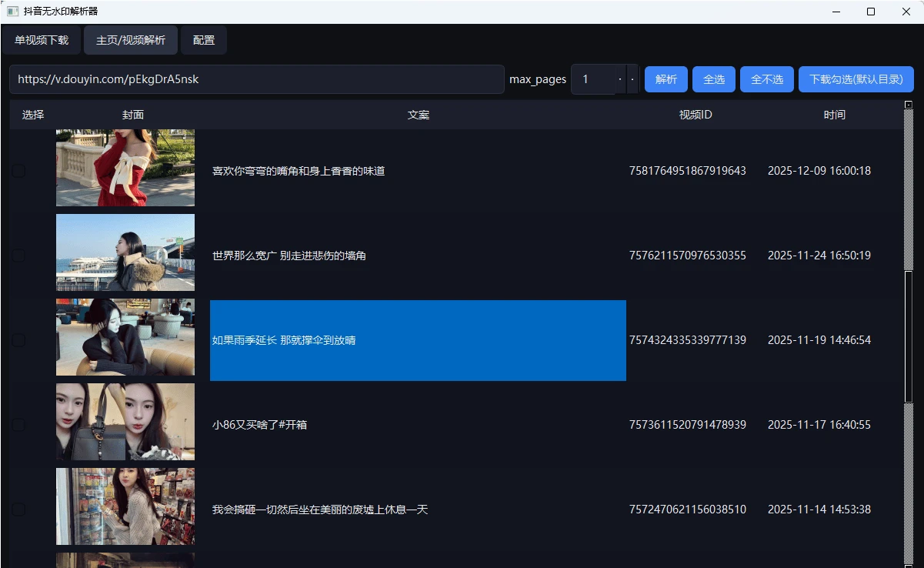
Task: Open the 主页/视频解析 tab
Action: (130, 39)
